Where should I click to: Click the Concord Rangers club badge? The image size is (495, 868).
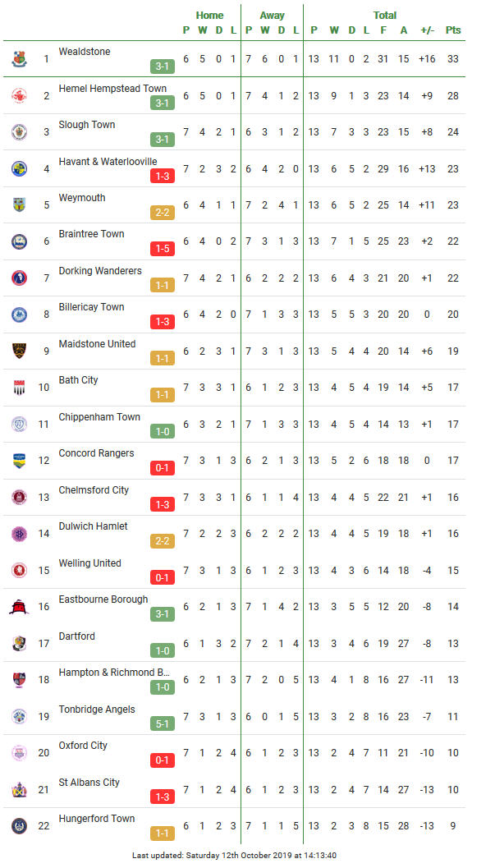(20, 461)
